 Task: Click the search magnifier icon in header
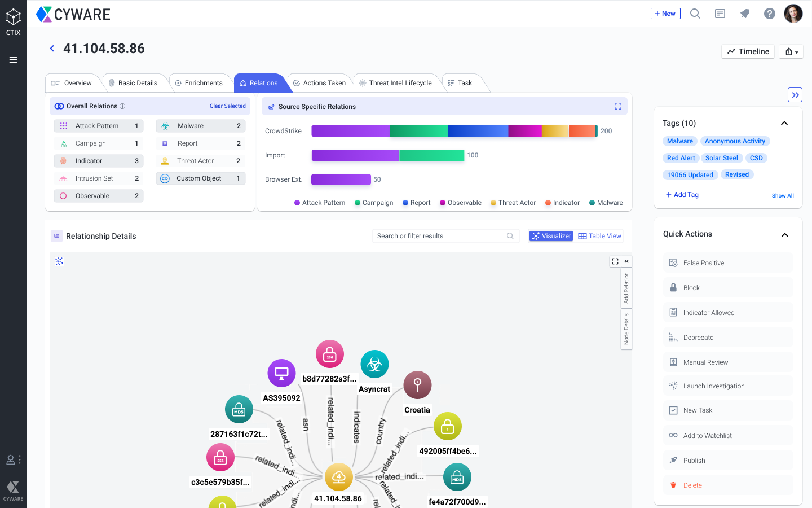(695, 14)
